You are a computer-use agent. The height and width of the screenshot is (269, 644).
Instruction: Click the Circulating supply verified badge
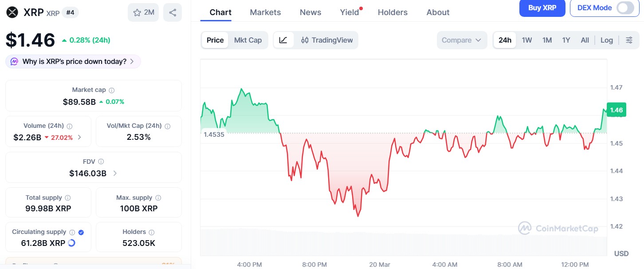[81, 232]
